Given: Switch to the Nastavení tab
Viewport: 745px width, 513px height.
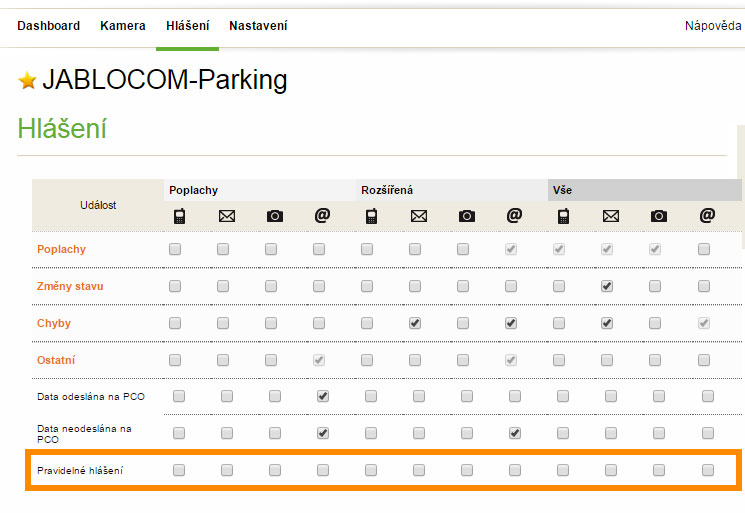Looking at the screenshot, I should point(258,26).
